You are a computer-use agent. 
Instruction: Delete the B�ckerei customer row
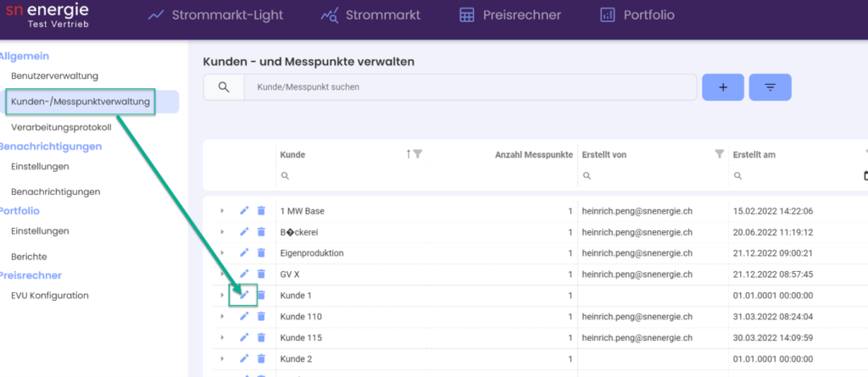tap(261, 231)
